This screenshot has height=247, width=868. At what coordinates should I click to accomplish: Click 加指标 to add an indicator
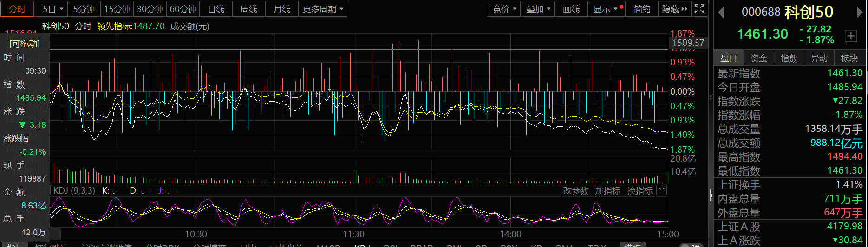pos(607,190)
